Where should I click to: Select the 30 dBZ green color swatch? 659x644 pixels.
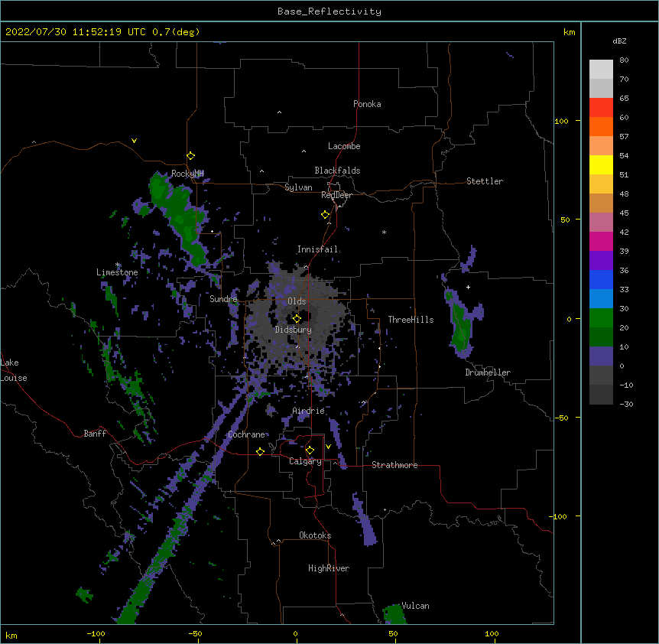pos(601,318)
